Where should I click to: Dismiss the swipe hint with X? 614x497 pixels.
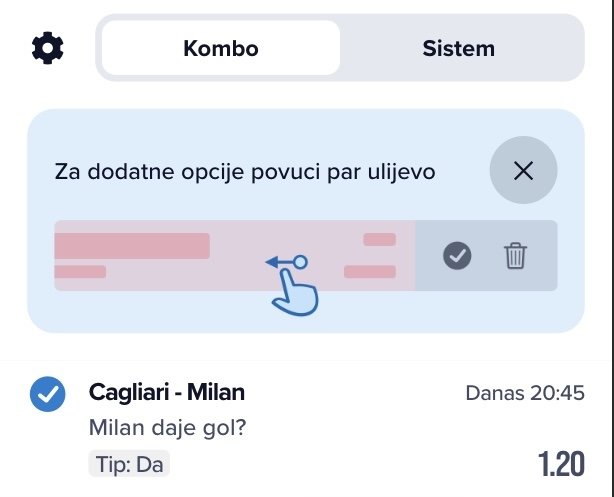[523, 171]
